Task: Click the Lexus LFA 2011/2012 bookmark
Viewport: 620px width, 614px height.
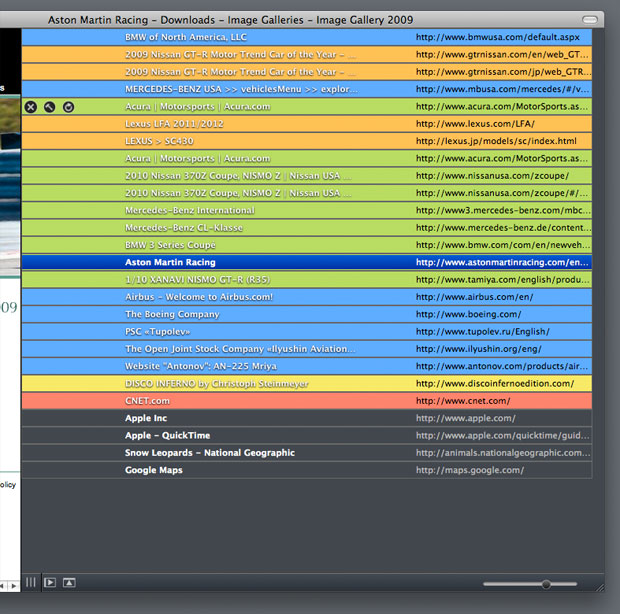Action: point(174,124)
